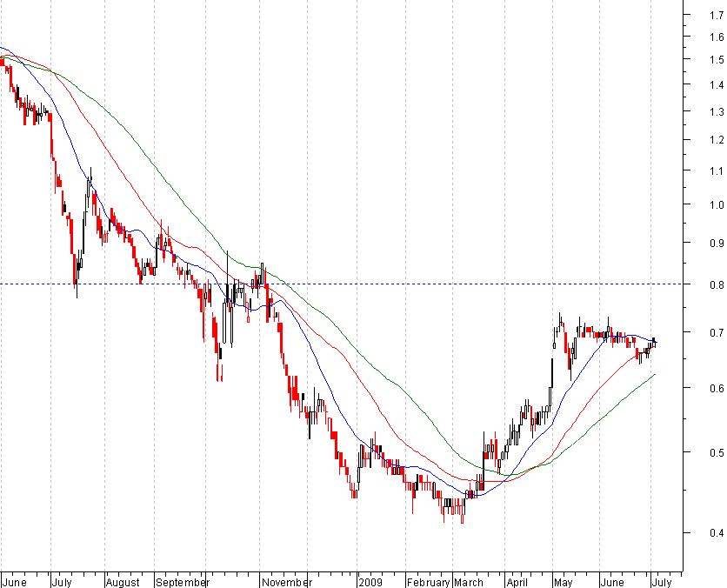Click the June label at the axis start

click(x=15, y=582)
